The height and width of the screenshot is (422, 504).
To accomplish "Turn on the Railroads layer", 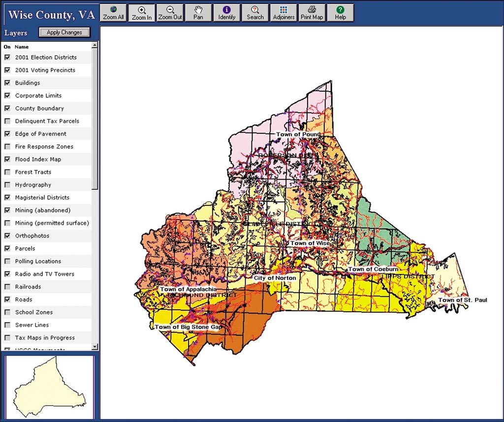I will pos(7,287).
